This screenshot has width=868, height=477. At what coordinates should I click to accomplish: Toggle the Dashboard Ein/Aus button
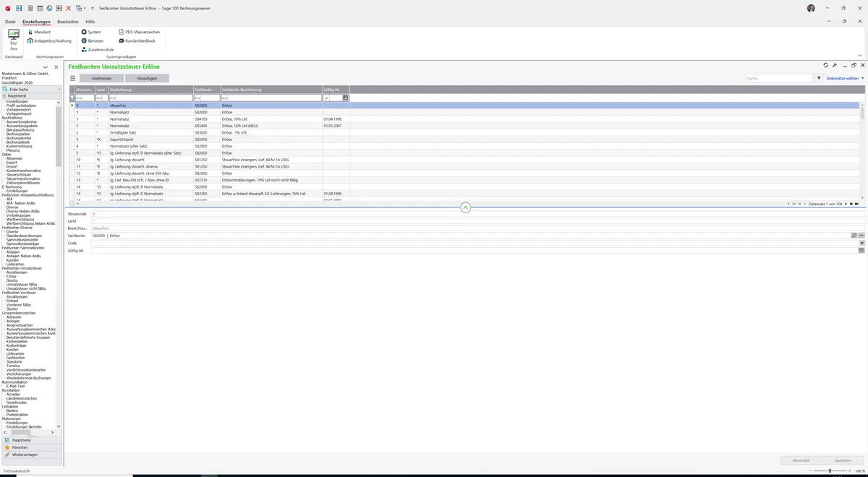14,40
